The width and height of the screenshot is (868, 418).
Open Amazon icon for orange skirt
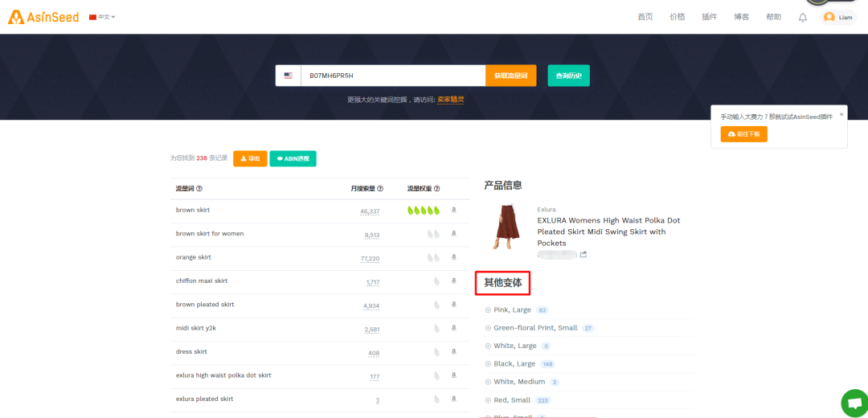coord(454,257)
